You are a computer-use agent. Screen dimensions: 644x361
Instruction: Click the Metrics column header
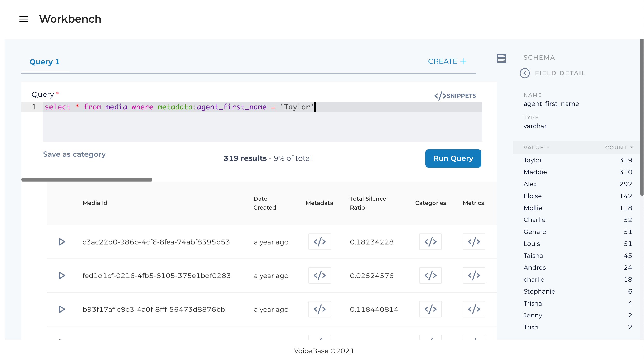click(473, 203)
